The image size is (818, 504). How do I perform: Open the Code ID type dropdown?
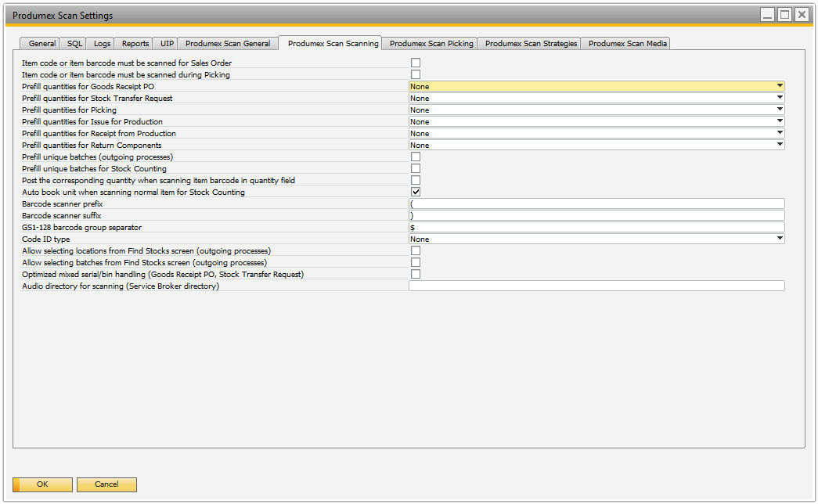[x=596, y=239]
